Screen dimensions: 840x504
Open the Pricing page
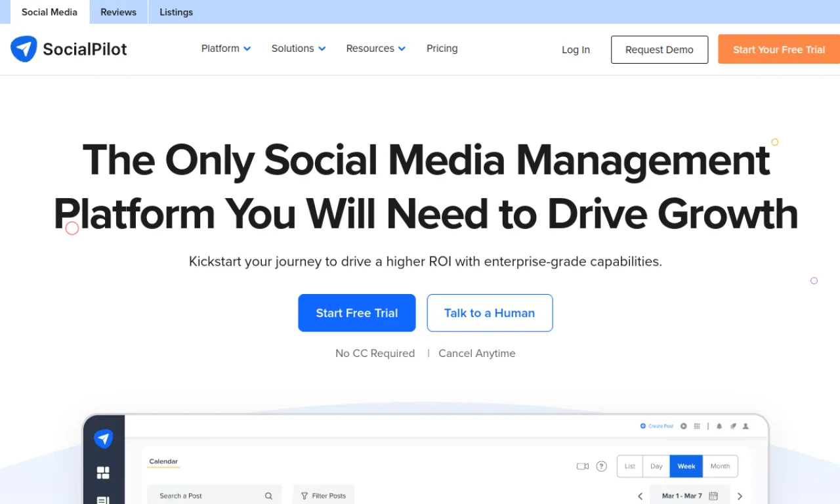pos(442,49)
